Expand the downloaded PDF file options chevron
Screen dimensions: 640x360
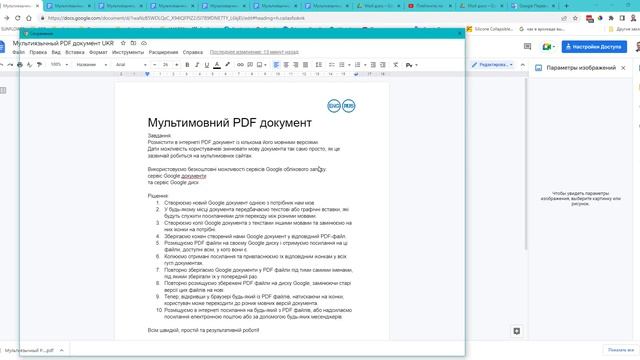pyautogui.click(x=62, y=350)
